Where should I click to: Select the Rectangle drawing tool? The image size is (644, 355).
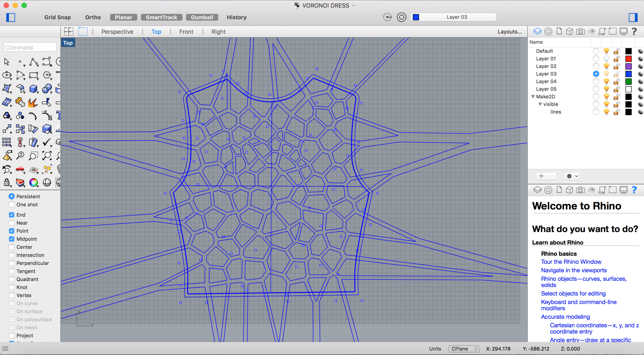point(33,75)
